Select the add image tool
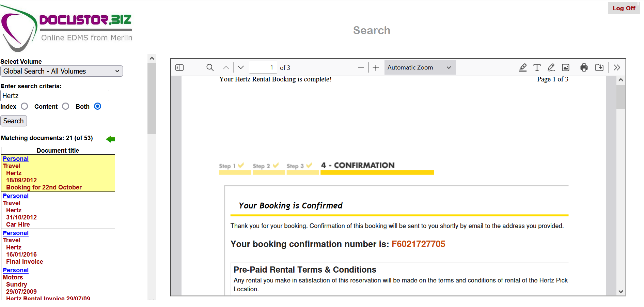Image resolution: width=644 pixels, height=307 pixels. click(x=566, y=67)
